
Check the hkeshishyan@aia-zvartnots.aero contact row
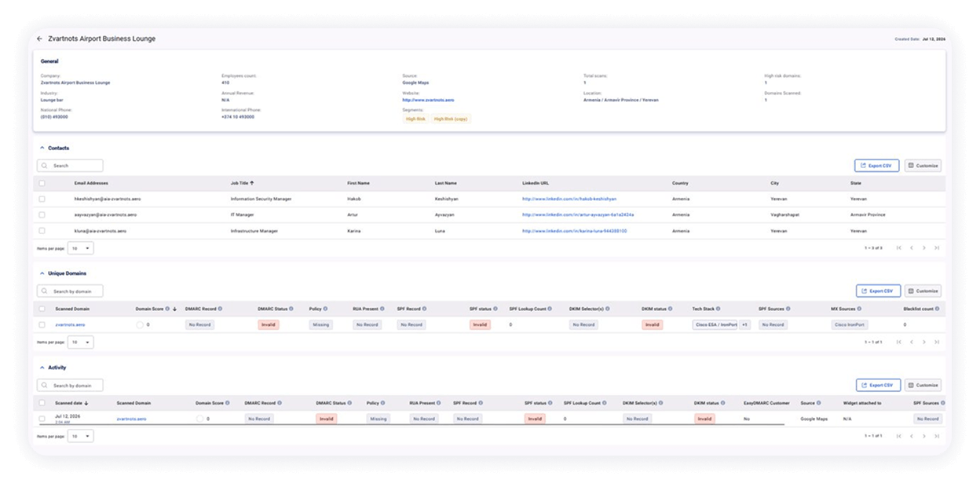pos(42,199)
